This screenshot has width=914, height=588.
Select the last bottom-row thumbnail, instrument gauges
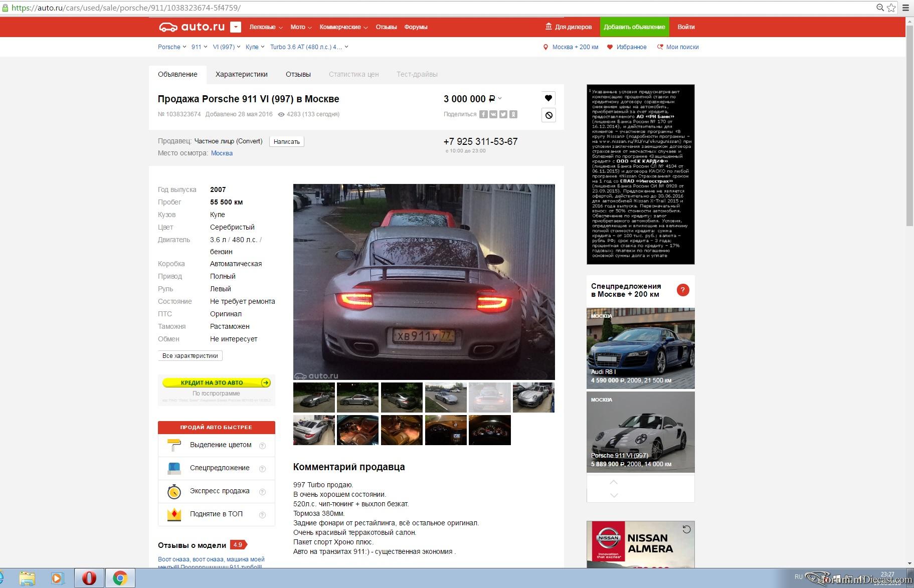point(490,430)
